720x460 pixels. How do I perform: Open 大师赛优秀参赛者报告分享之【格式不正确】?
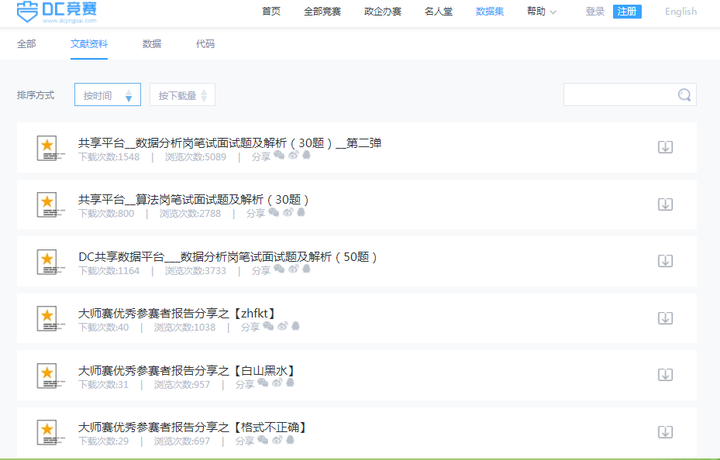(x=192, y=427)
